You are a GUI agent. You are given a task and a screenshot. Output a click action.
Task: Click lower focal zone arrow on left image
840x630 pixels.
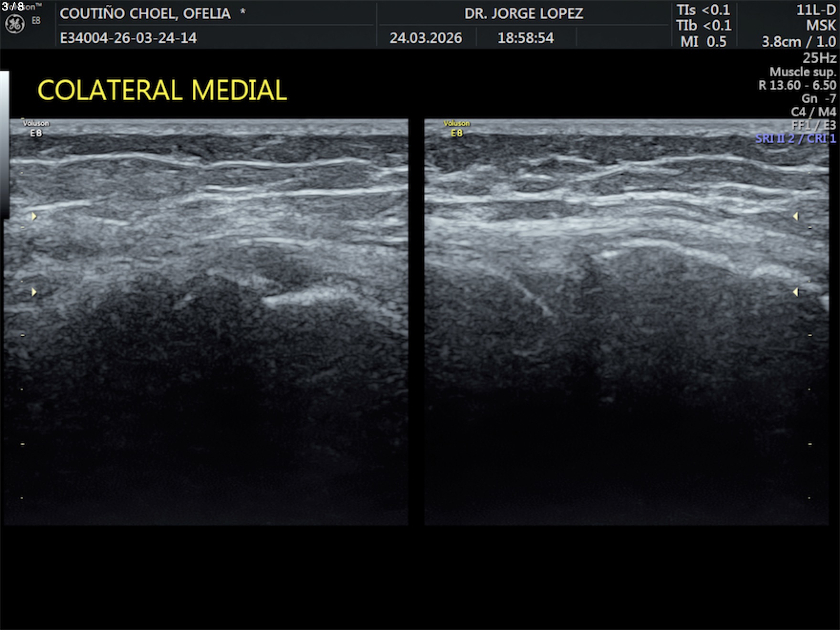coord(34,292)
